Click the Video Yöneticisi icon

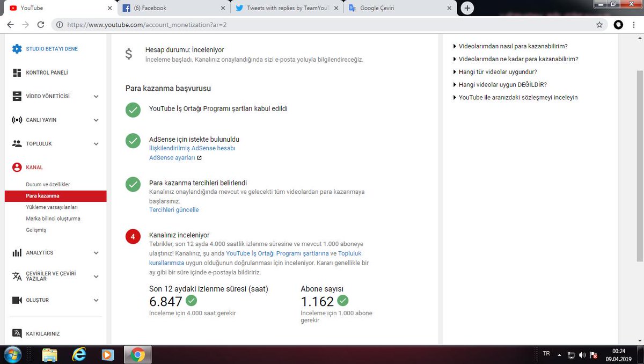17,96
